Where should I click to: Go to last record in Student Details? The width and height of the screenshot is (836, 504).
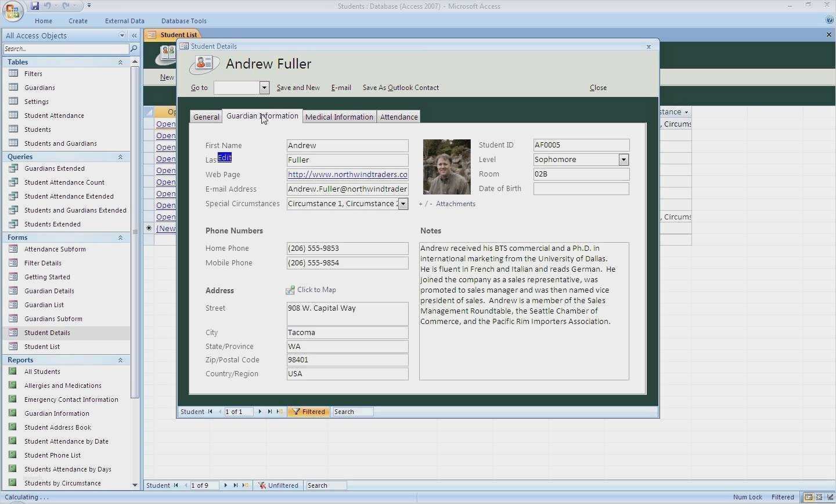(x=270, y=412)
